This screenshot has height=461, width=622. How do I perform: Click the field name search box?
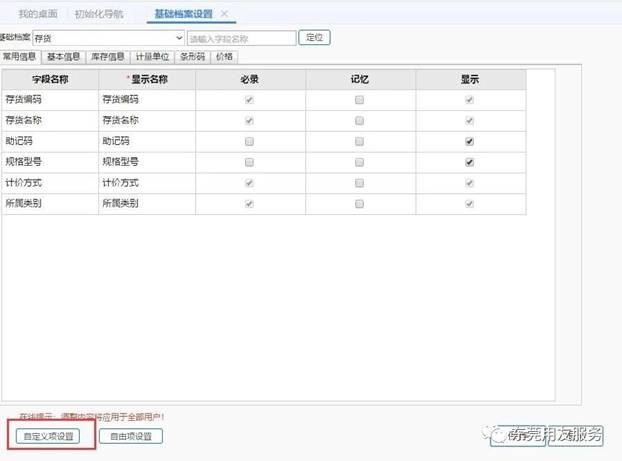[x=241, y=38]
